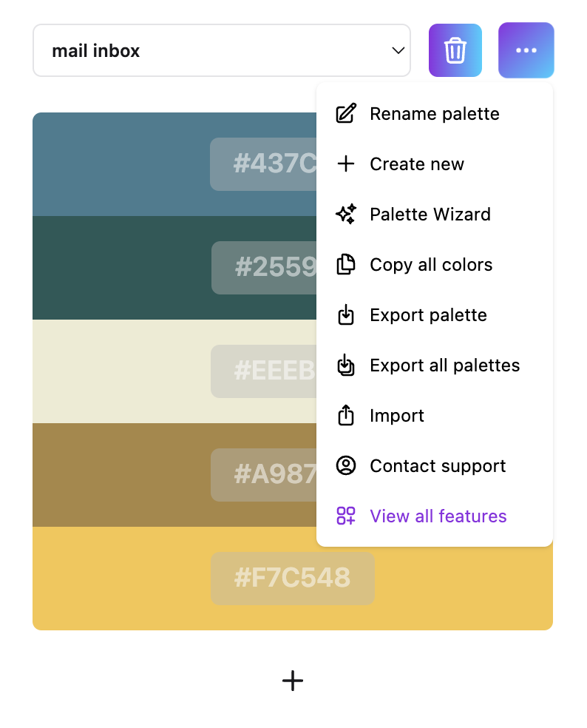Screen dimensions: 587x728
Task: Select the dark green #2559 color swatch
Action: pos(174,268)
